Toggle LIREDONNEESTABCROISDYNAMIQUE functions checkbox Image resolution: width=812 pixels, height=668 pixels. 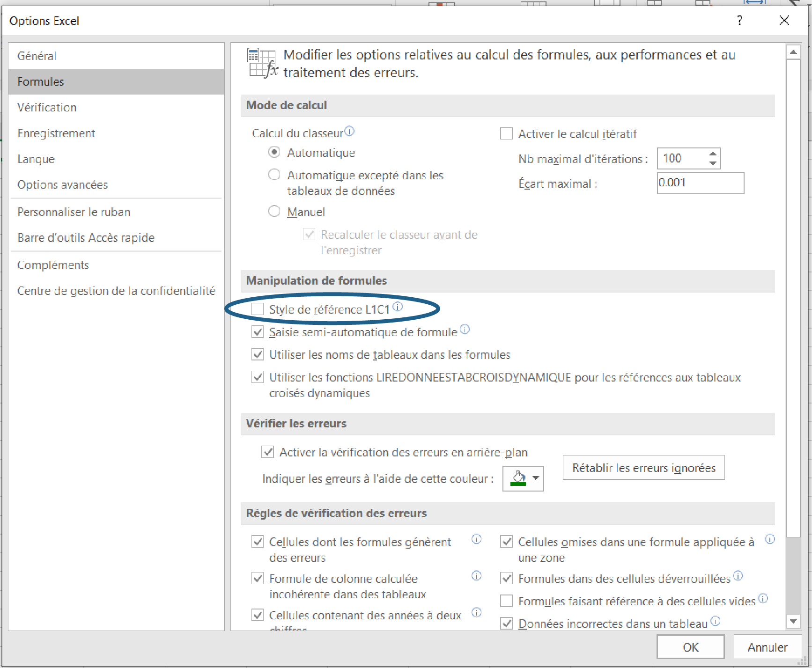[x=258, y=377]
